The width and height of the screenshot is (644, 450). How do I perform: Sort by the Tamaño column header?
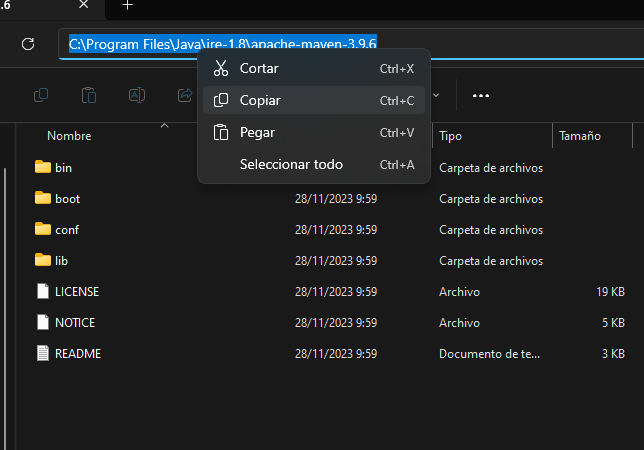[580, 136]
